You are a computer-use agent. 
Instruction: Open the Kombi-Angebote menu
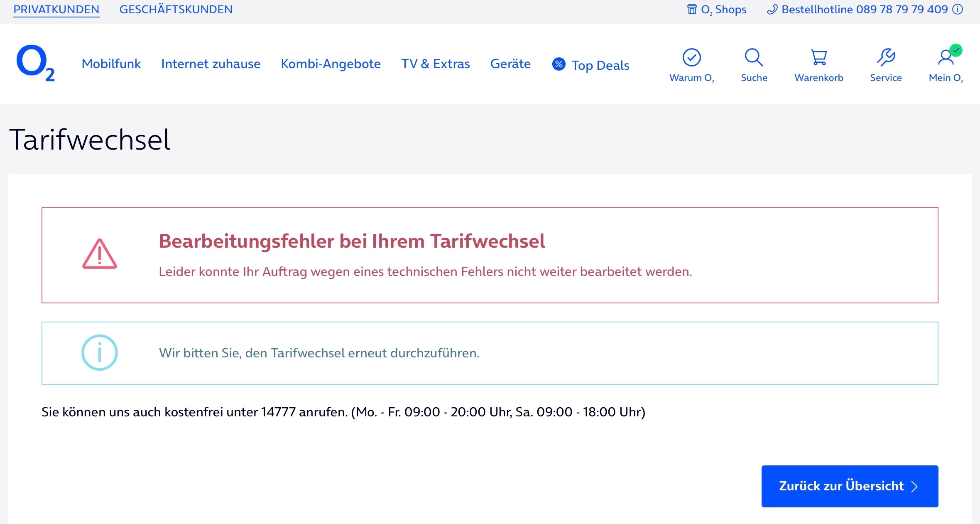coord(331,64)
